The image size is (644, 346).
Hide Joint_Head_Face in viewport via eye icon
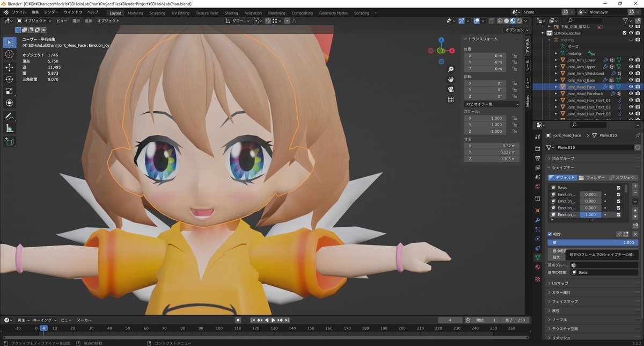631,87
